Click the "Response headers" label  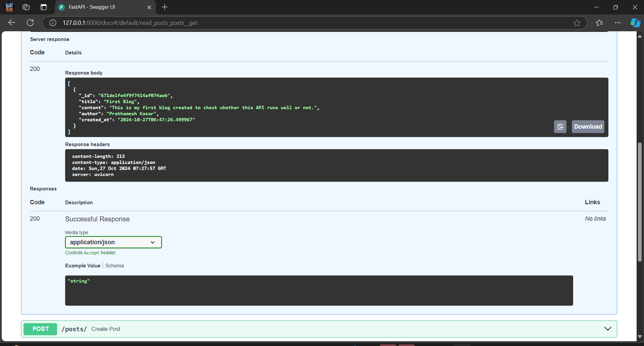pos(87,144)
